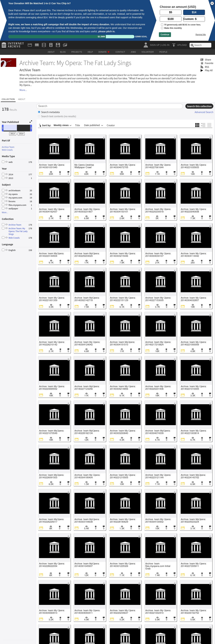
Task: Click the Internet Archive logo
Action: click(x=13, y=45)
